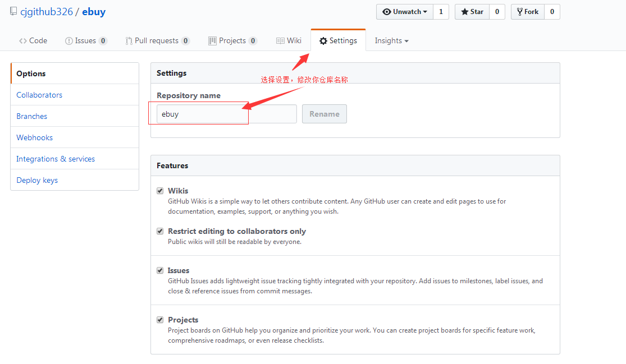Open the Unwatch notifications dropdown
This screenshot has width=626, height=364.
point(405,12)
